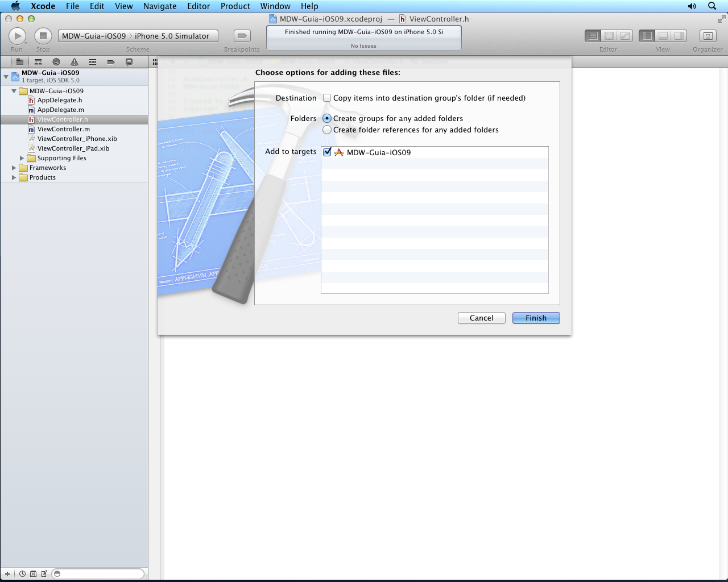Expand the Supporting Files group
Screen dimensions: 728x582
pos(22,158)
